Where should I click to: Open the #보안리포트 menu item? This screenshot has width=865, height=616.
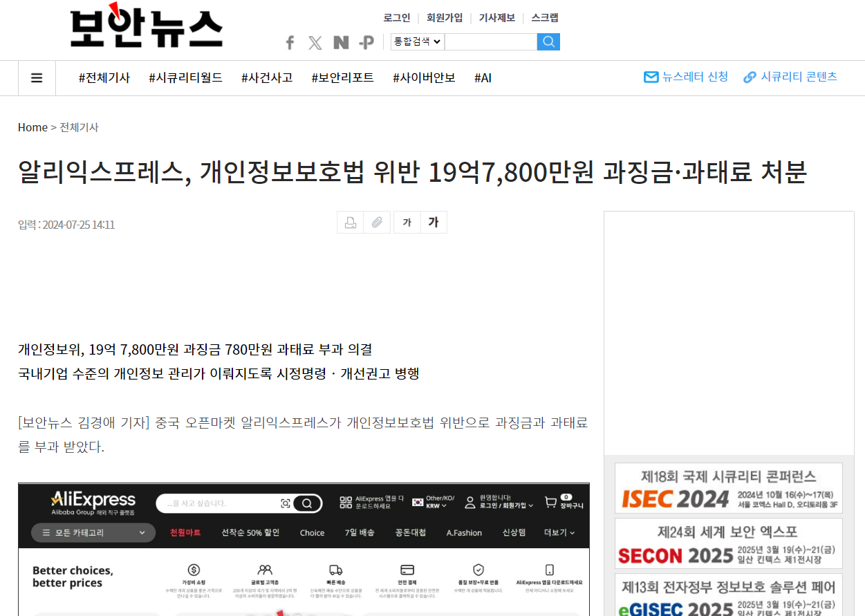pyautogui.click(x=342, y=78)
